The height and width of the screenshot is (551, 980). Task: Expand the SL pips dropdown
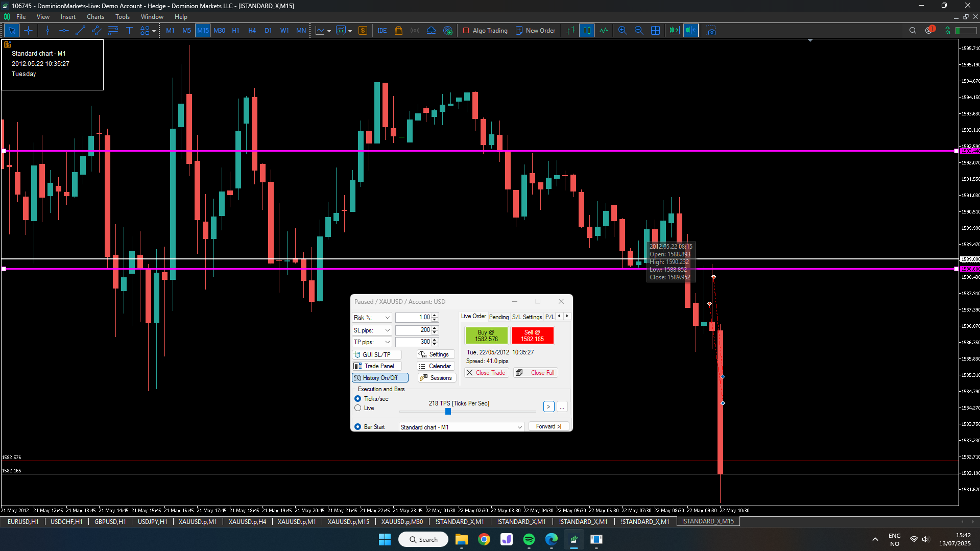[x=387, y=330]
